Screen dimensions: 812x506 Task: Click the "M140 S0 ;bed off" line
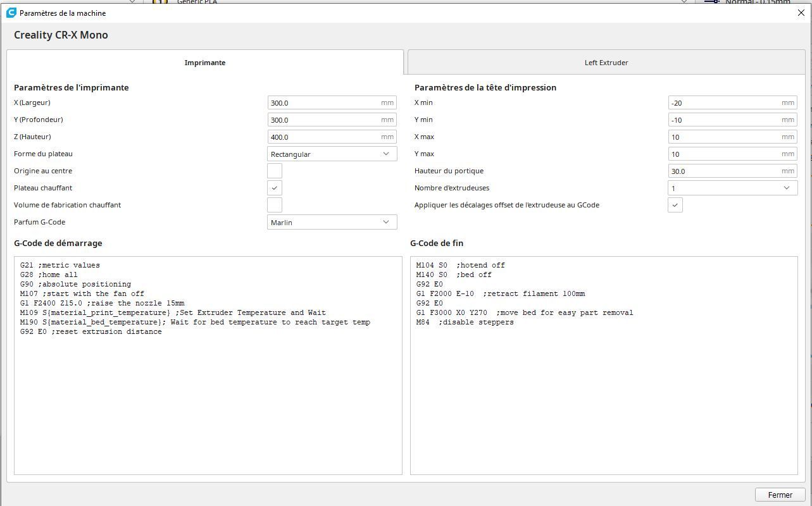(x=454, y=275)
